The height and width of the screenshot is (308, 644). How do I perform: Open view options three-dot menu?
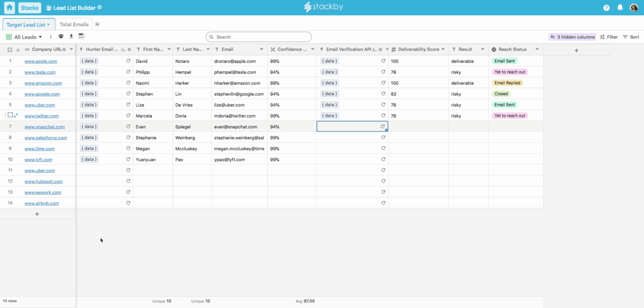tap(51, 37)
